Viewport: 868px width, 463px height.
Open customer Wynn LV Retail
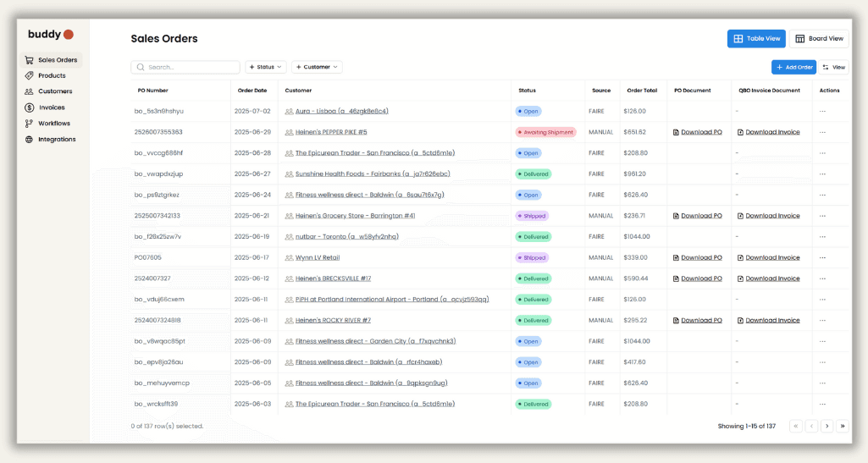point(318,258)
